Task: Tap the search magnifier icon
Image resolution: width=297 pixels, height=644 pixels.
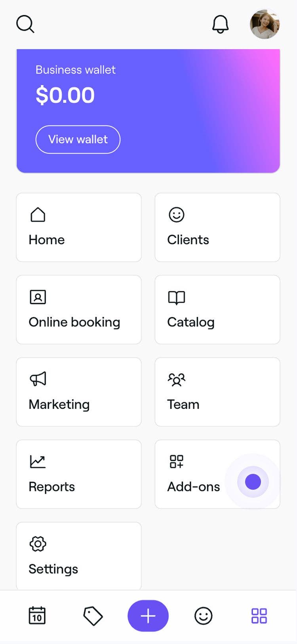Action: 25,24
